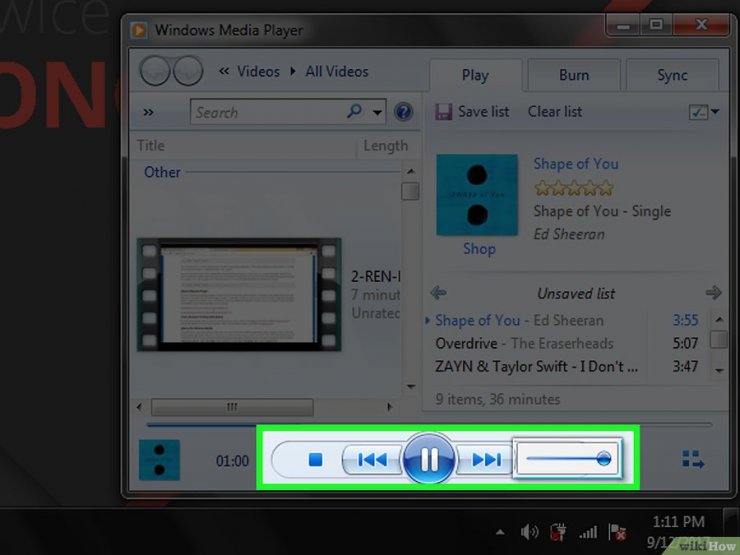Click the Unsaved list title
Image resolution: width=740 pixels, height=555 pixels.
click(x=576, y=294)
